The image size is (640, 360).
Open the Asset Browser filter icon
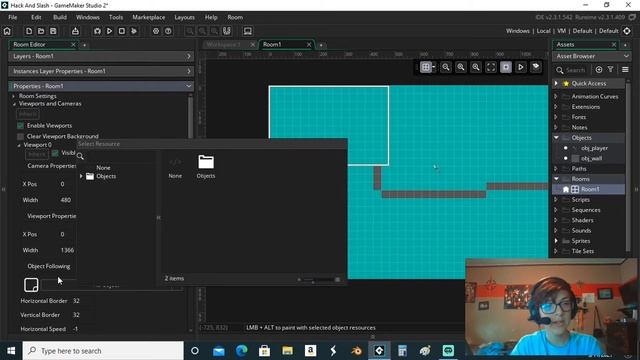point(611,70)
